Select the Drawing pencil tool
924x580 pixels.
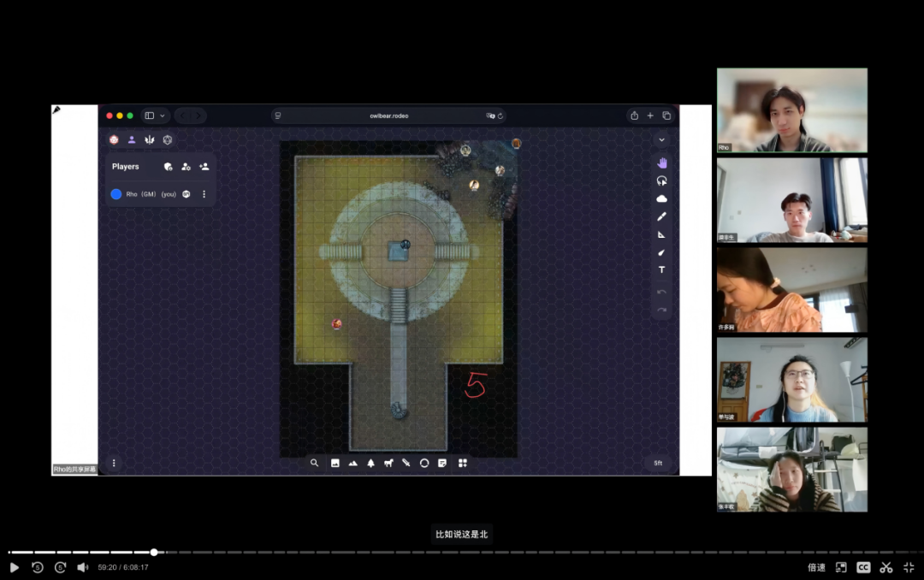661,216
